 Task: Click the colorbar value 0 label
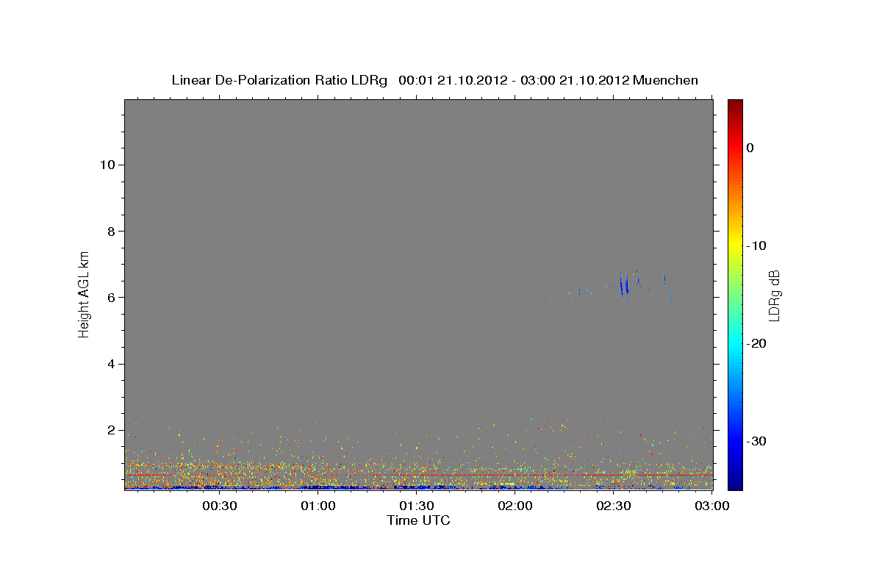tap(750, 148)
